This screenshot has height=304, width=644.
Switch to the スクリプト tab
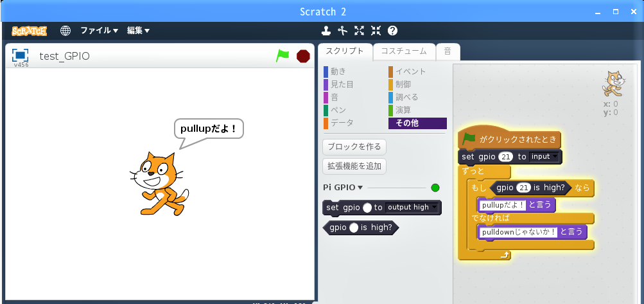pos(345,51)
